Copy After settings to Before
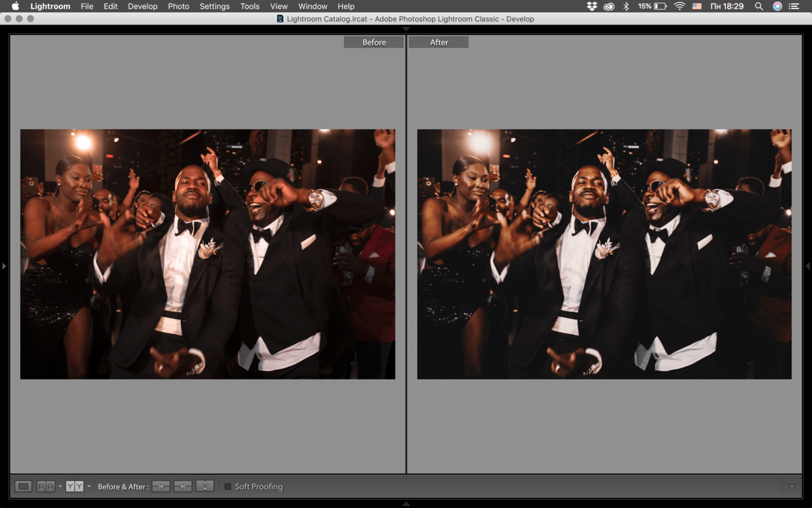 [x=183, y=487]
